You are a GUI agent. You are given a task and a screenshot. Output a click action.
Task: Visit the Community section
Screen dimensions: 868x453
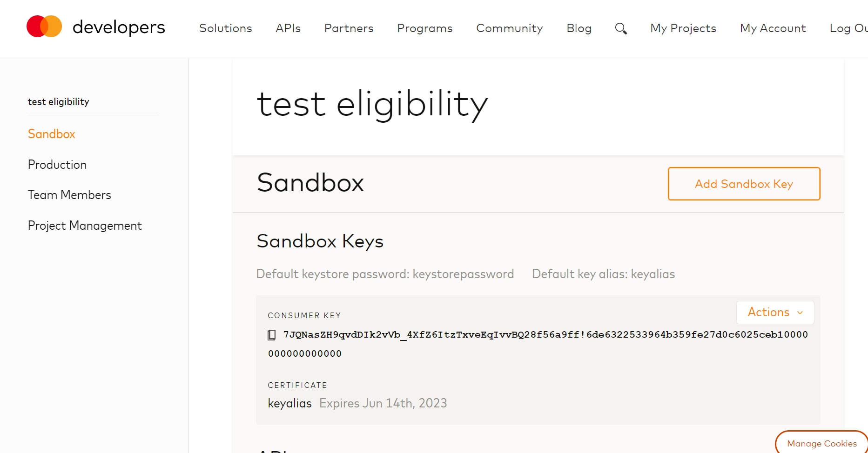tap(509, 28)
